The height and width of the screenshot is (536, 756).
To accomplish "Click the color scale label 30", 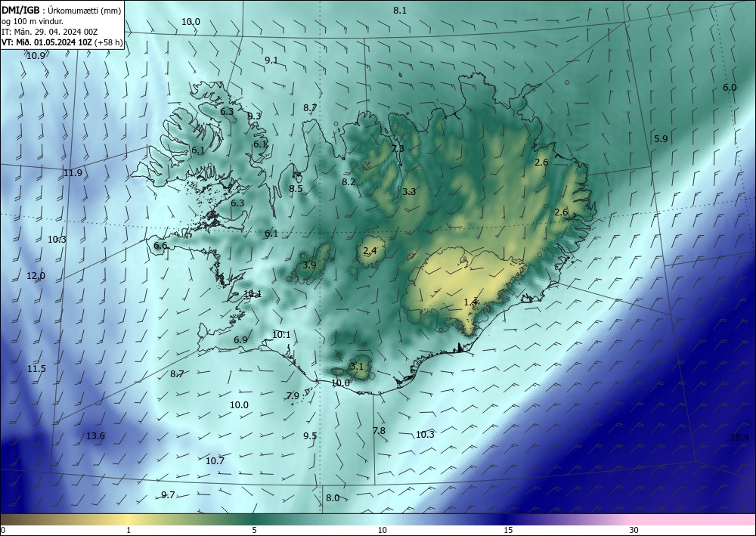I will pyautogui.click(x=634, y=530).
